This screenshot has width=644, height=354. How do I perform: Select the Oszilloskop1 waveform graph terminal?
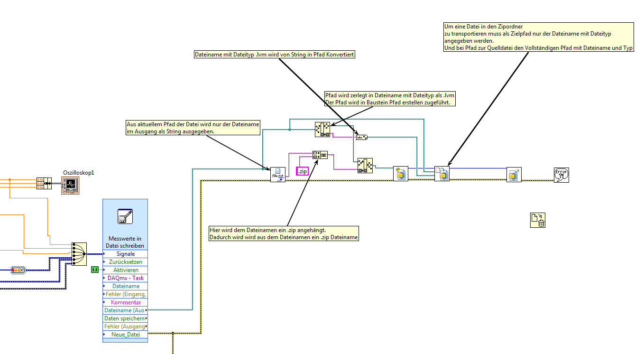pos(70,186)
